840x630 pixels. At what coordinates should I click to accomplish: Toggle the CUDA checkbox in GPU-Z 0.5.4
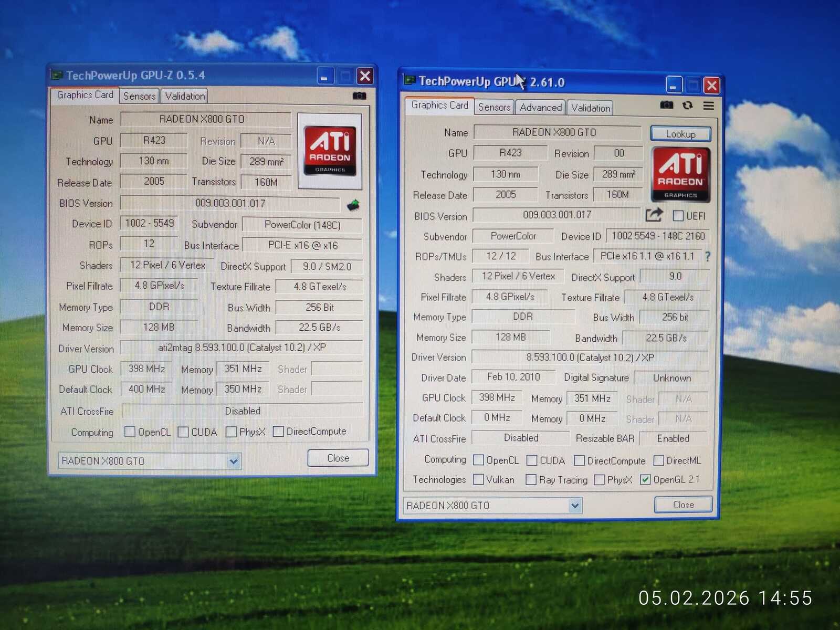[x=183, y=432]
